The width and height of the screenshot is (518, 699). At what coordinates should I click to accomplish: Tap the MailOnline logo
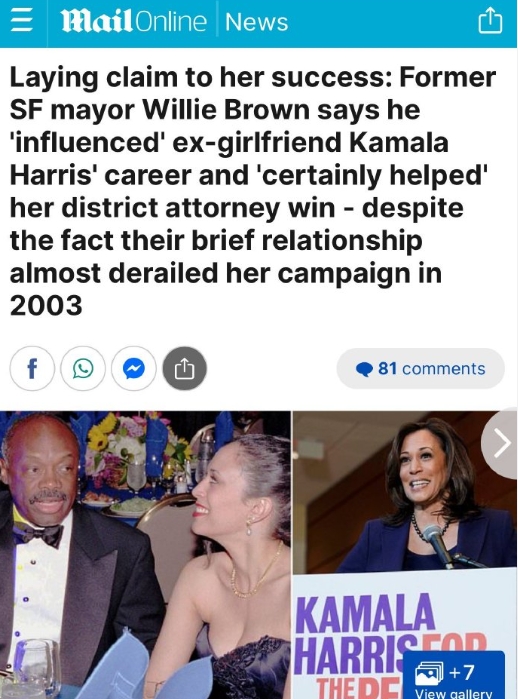pos(134,22)
